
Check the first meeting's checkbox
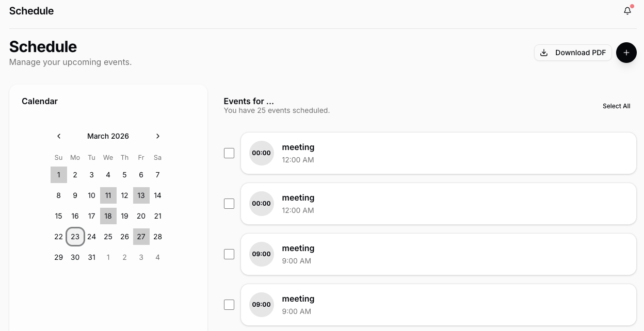pyautogui.click(x=229, y=153)
